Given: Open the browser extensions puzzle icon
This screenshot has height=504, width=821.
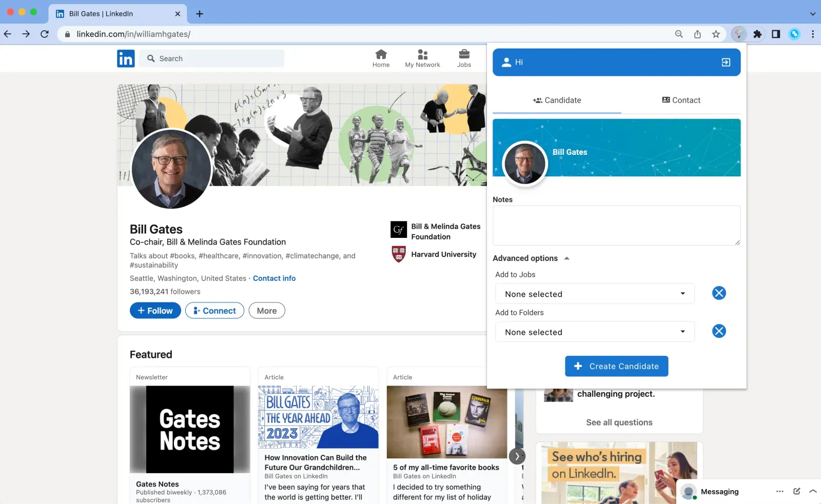Looking at the screenshot, I should pos(757,34).
